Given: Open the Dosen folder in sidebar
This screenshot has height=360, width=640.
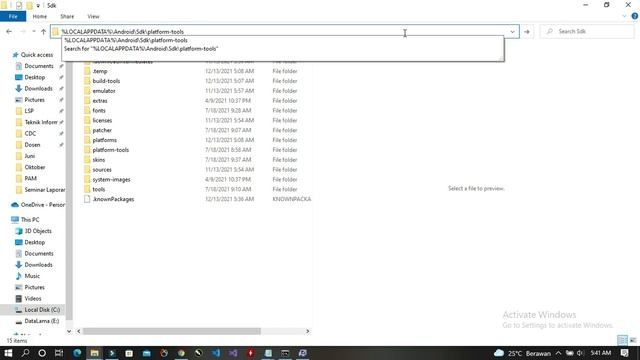Looking at the screenshot, I should [x=32, y=145].
